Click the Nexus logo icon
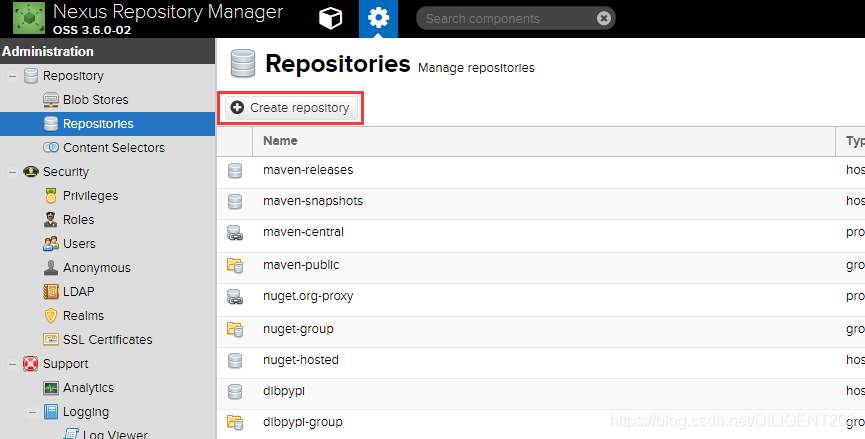This screenshot has height=439, width=865. click(x=29, y=18)
